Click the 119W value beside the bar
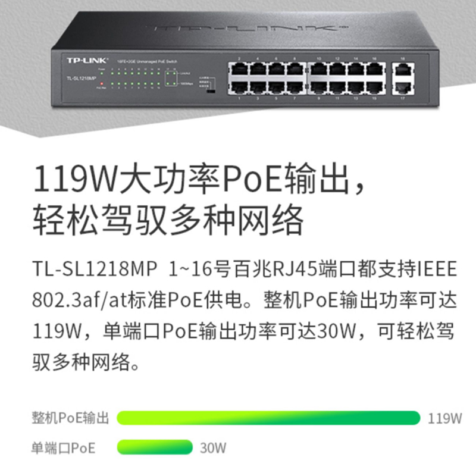Screen dimensions: 476x476 coord(444,418)
